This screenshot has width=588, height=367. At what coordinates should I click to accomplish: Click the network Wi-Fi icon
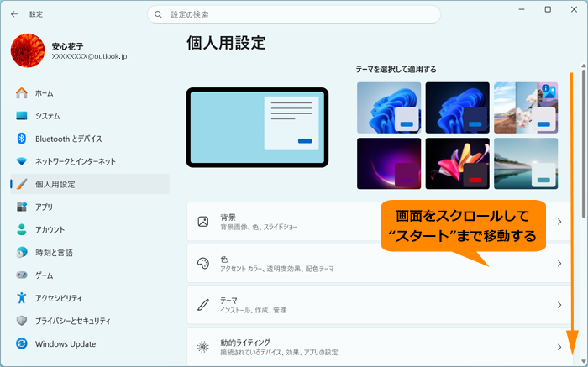pyautogui.click(x=21, y=161)
